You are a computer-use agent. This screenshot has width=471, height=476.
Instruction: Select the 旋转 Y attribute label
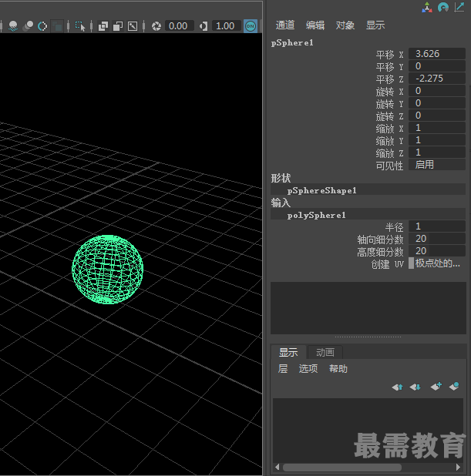coord(389,104)
